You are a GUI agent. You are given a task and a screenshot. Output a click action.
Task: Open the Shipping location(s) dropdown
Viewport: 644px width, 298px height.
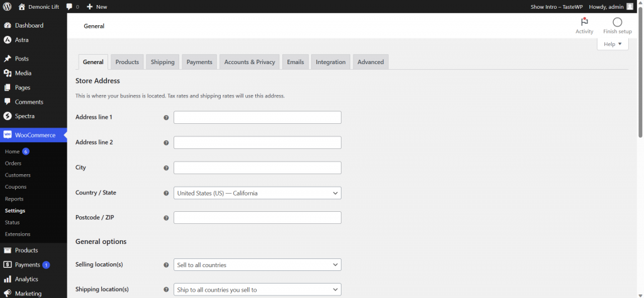257,289
